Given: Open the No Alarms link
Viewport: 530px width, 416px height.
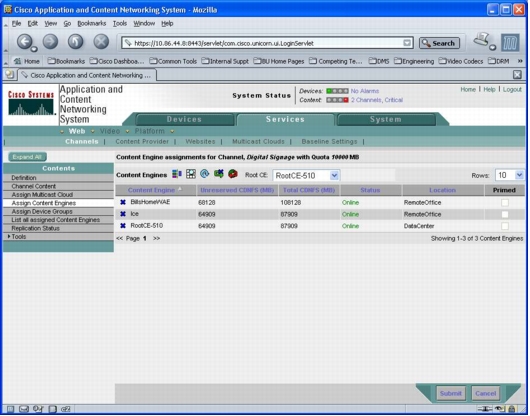Looking at the screenshot, I should click(365, 91).
